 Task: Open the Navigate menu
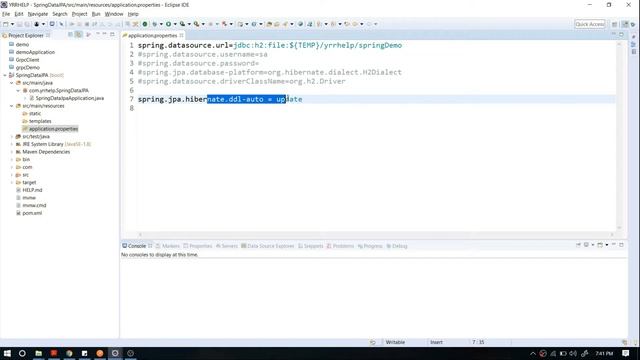(38, 14)
